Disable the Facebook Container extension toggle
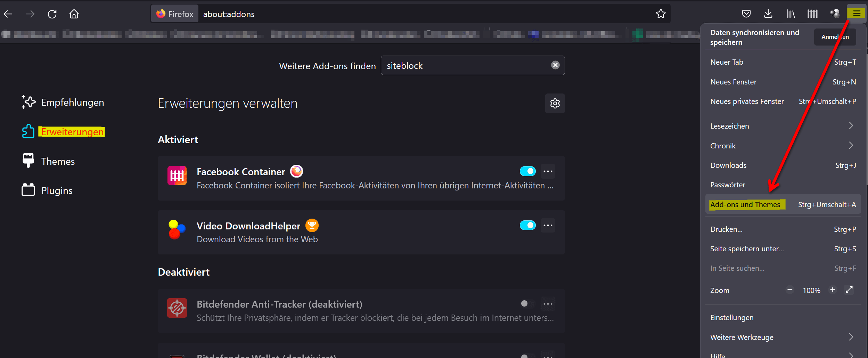Viewport: 868px width, 358px height. [527, 171]
